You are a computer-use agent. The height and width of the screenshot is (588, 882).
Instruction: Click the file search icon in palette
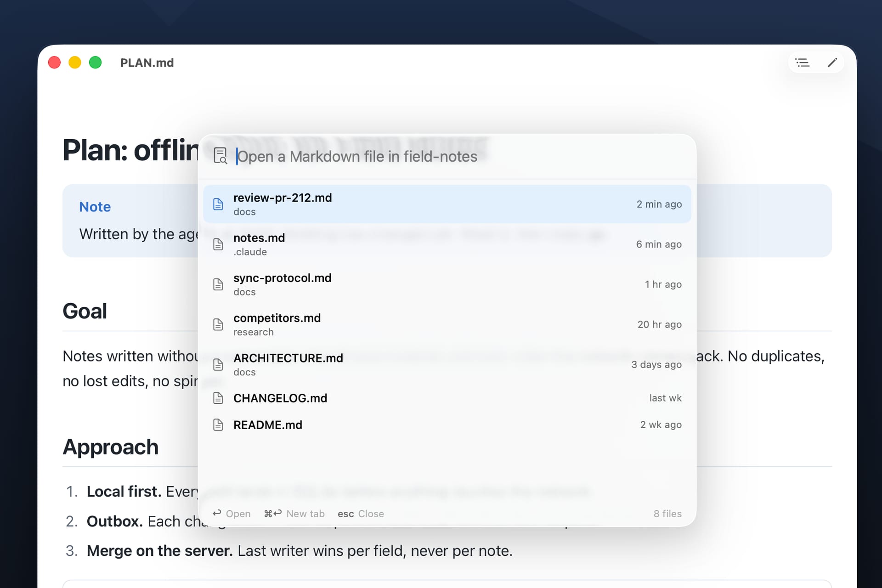(220, 156)
